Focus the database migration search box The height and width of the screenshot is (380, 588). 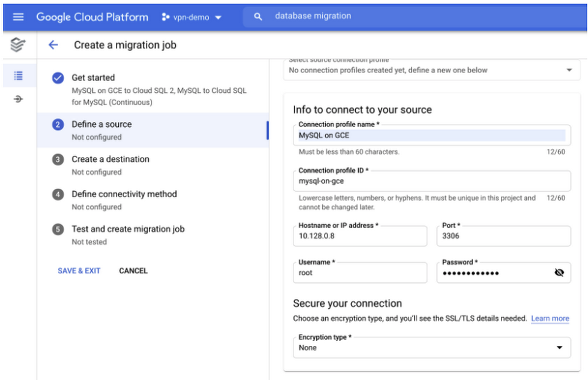pyautogui.click(x=415, y=16)
